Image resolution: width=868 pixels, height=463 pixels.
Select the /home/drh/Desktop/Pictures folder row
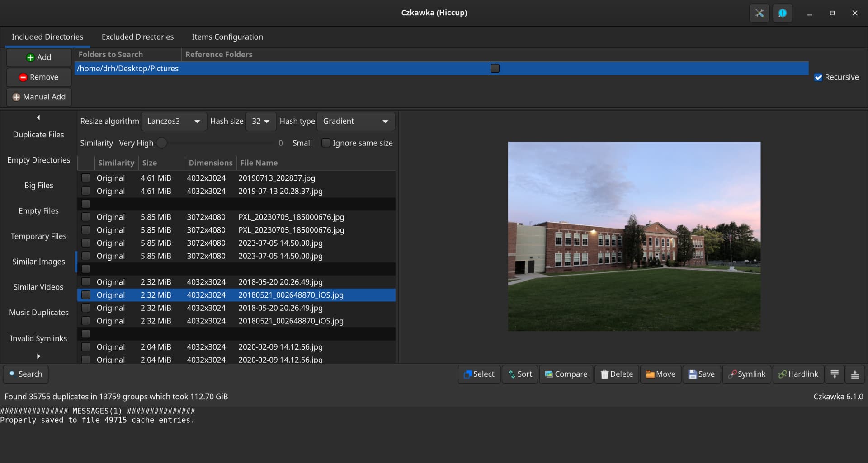[x=442, y=68]
